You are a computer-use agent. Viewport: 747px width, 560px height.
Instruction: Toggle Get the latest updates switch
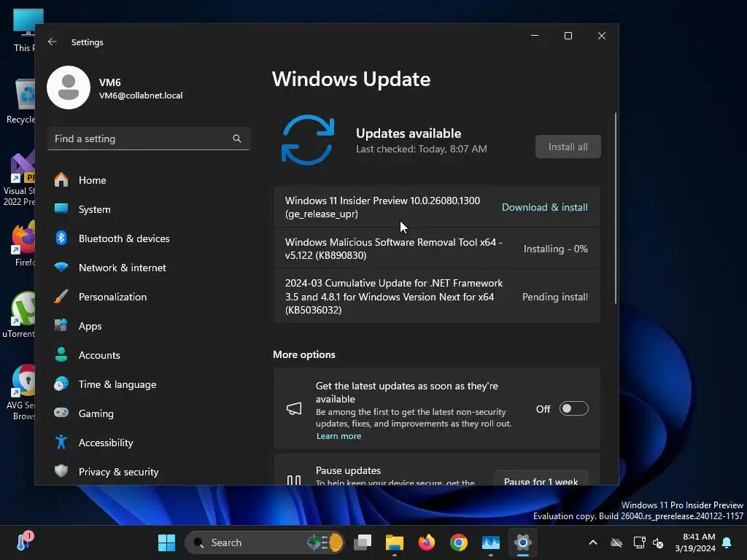[573, 408]
